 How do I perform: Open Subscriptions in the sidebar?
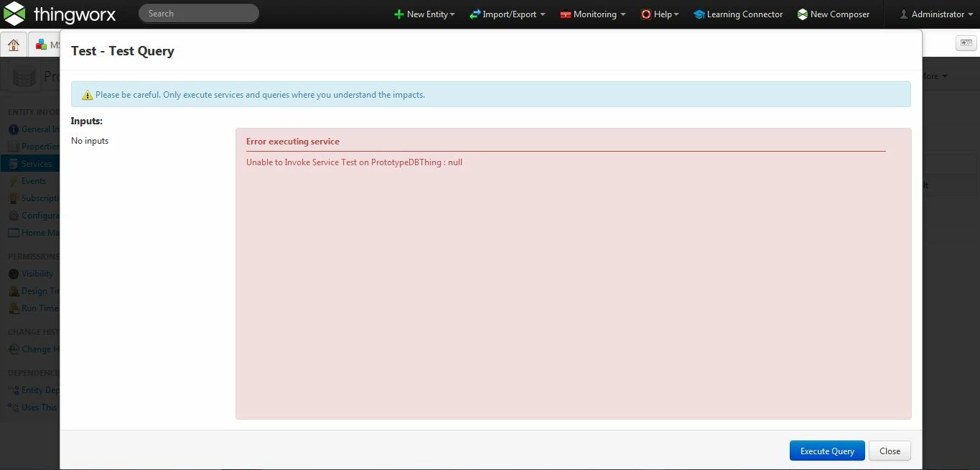34,198
